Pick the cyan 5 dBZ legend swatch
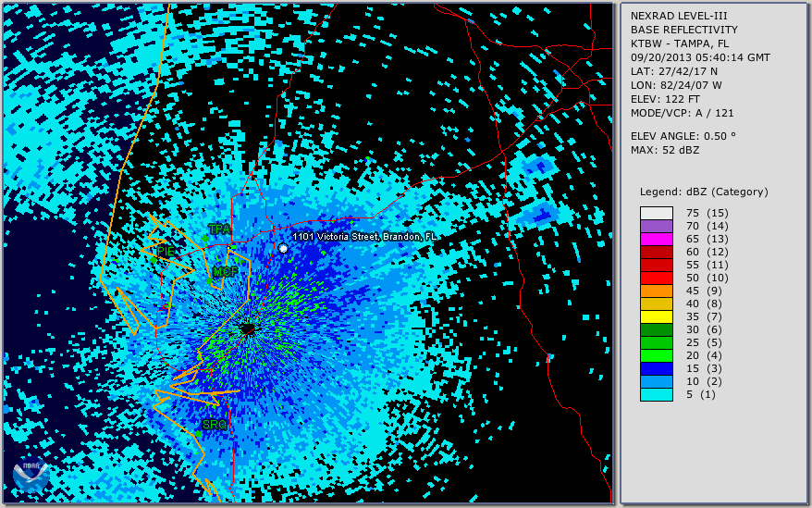The image size is (812, 508). [x=656, y=394]
